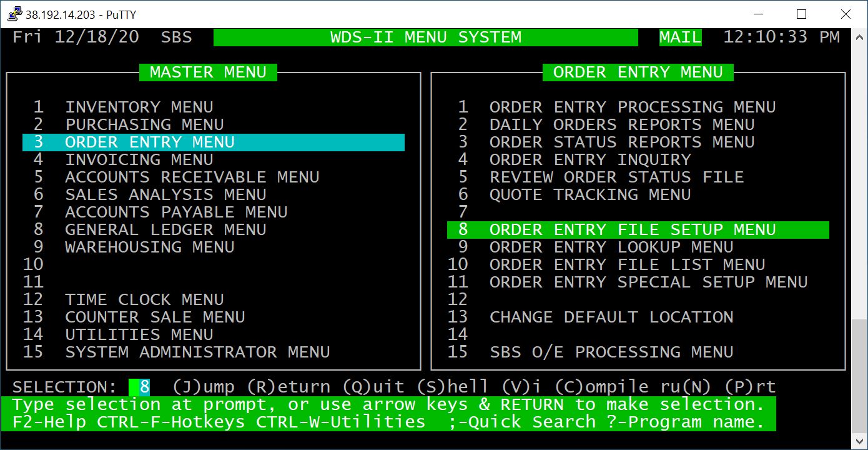868x450 pixels.
Task: Choose CHANGE DEFAULT LOCATION option
Action: (x=611, y=317)
